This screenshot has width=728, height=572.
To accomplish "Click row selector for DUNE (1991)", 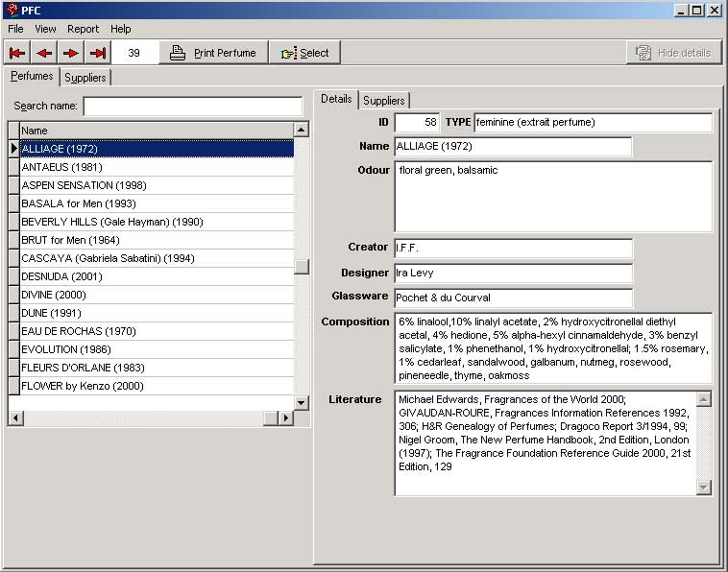I will [x=14, y=313].
